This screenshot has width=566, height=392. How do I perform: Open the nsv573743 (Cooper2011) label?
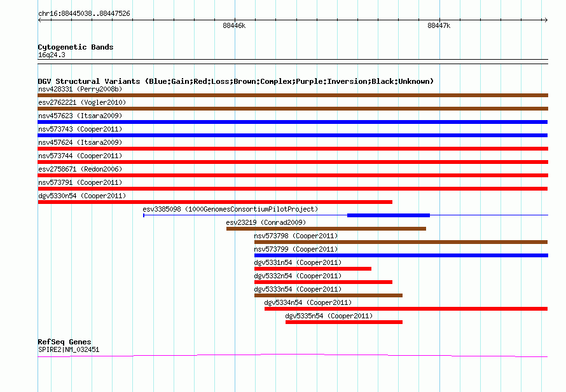coord(80,129)
